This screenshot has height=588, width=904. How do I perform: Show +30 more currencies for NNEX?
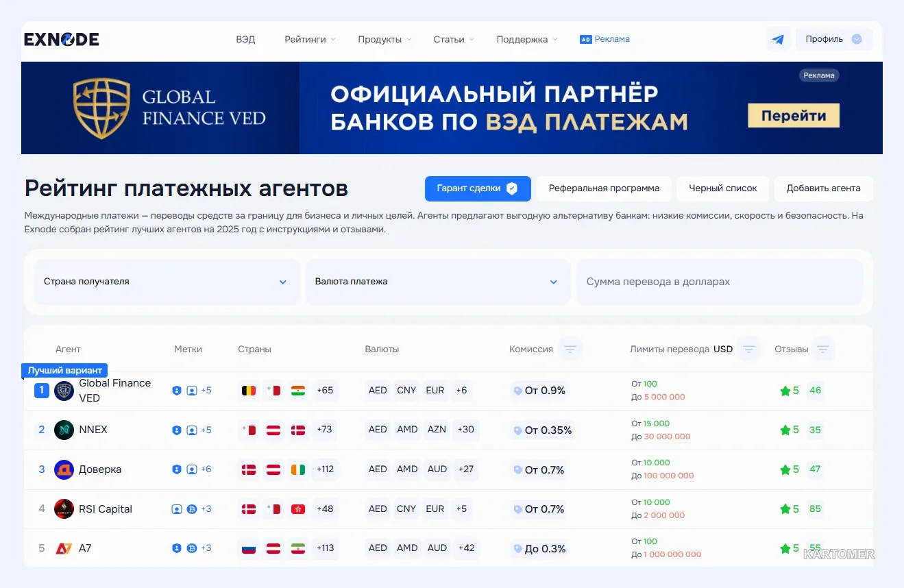(x=466, y=430)
